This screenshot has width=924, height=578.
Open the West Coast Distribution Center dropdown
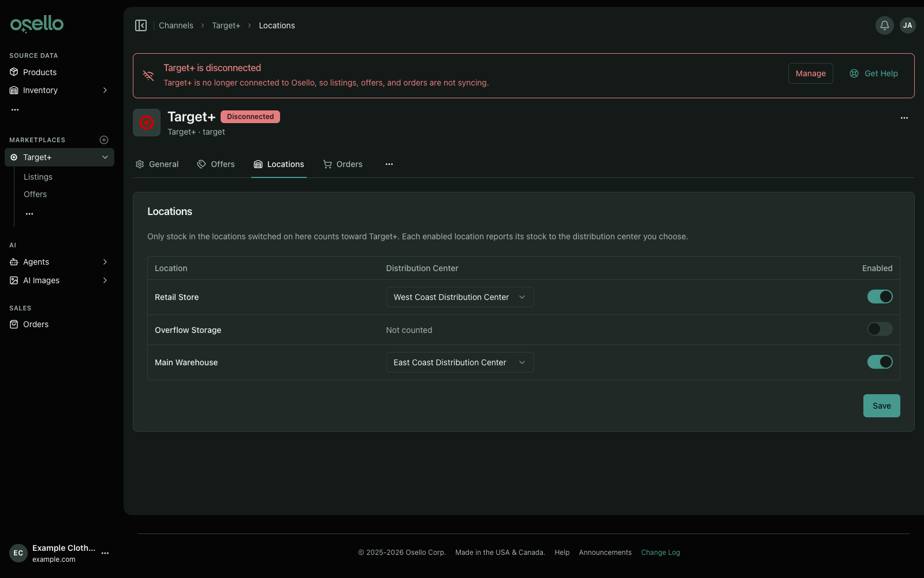pos(460,297)
